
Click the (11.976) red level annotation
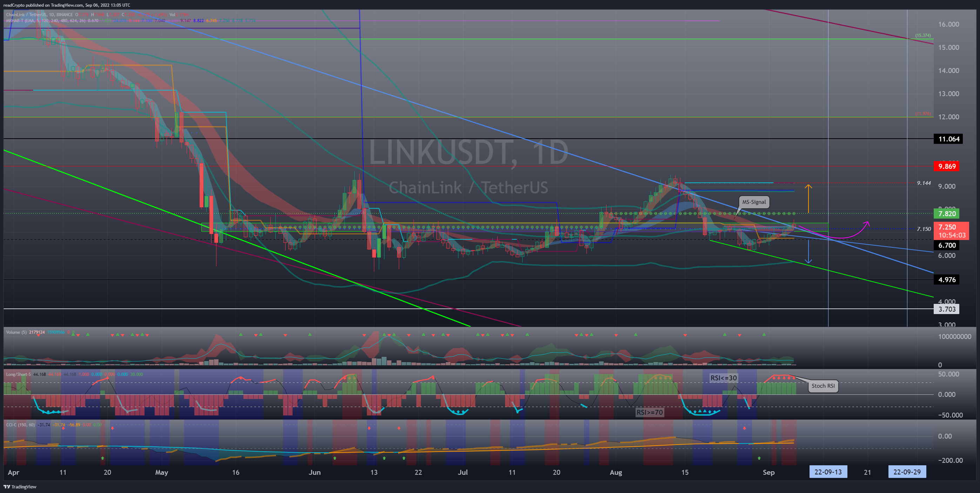pyautogui.click(x=923, y=113)
